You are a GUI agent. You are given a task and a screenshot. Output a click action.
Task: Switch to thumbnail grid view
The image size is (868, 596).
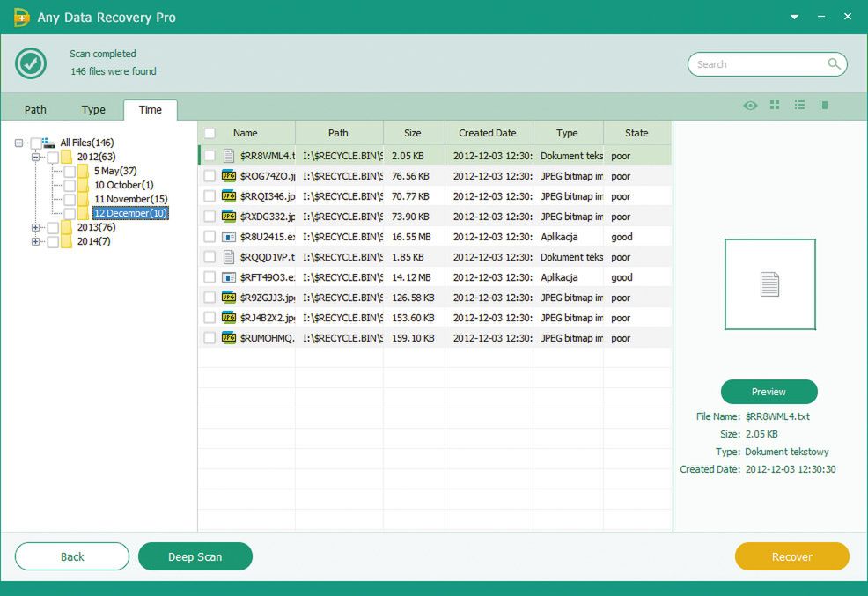pyautogui.click(x=775, y=106)
